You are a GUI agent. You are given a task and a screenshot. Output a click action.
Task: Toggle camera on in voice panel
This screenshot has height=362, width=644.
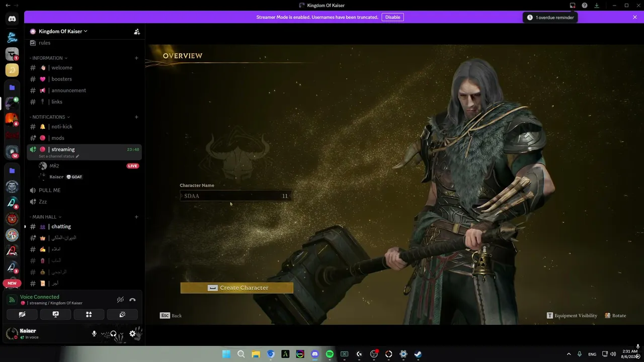pyautogui.click(x=22, y=314)
